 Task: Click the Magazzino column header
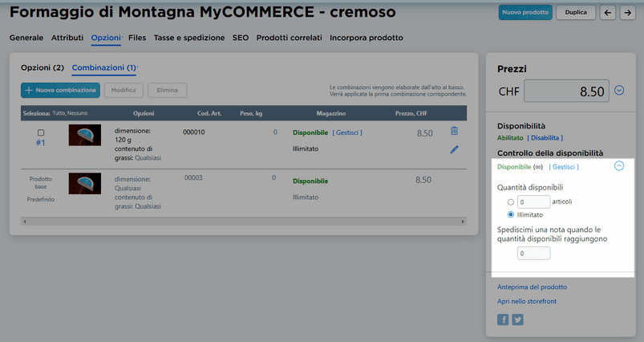coord(331,113)
